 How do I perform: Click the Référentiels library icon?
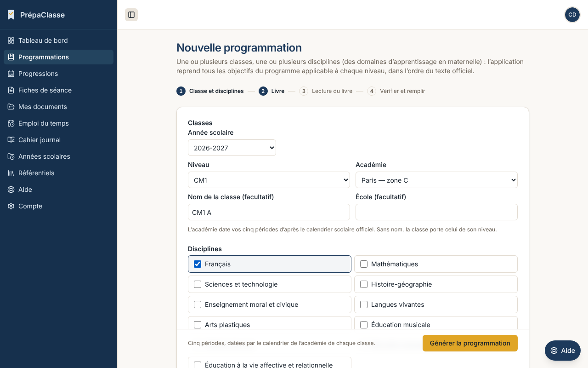coord(11,173)
